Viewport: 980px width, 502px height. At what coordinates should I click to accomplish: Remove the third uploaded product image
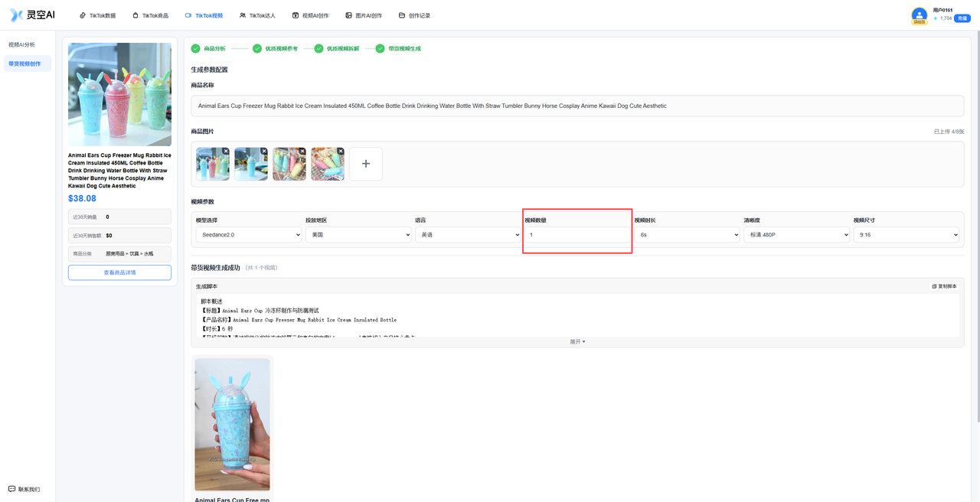(x=302, y=151)
